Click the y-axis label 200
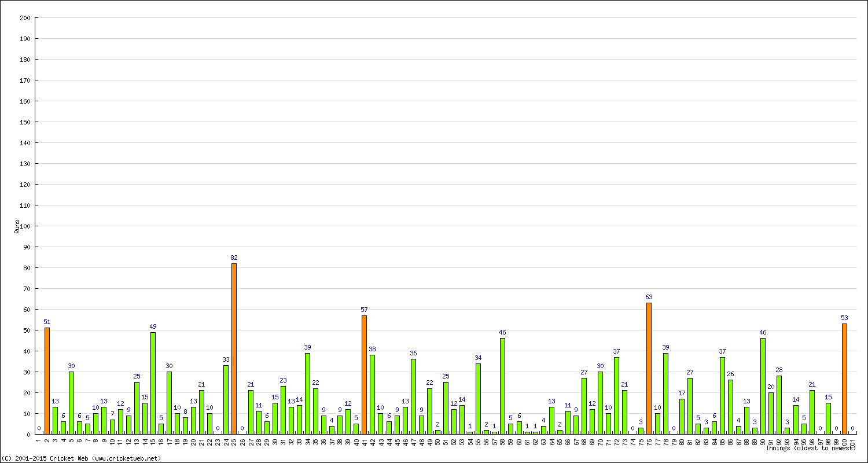 point(25,18)
